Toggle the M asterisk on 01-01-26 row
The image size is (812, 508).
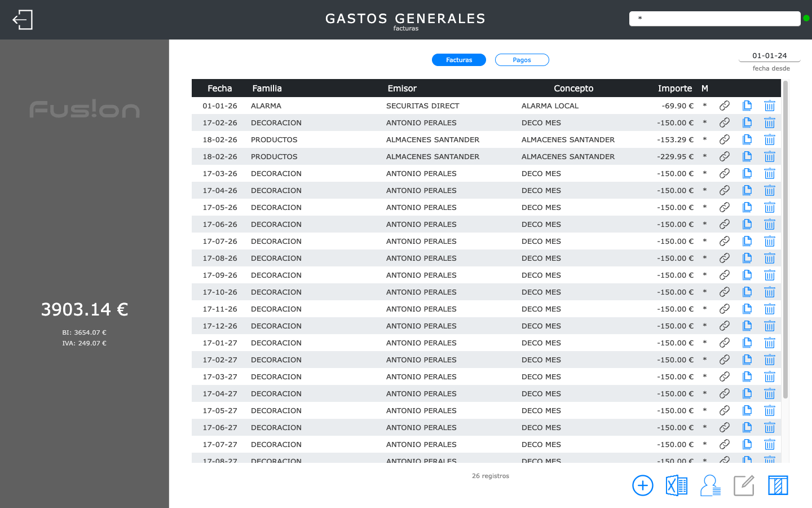tap(705, 106)
